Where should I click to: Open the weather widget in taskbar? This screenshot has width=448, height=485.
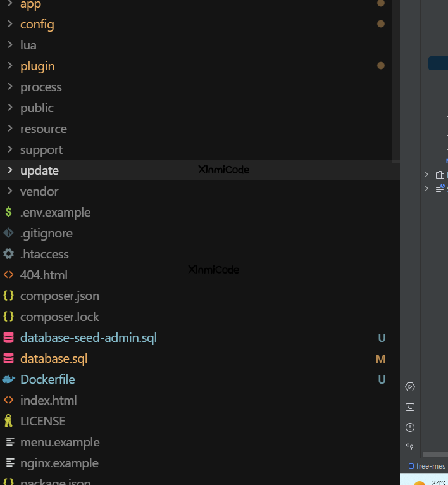[x=430, y=482]
